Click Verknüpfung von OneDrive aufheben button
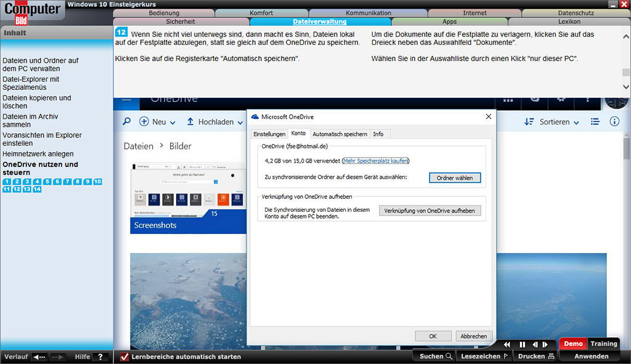 pos(429,211)
